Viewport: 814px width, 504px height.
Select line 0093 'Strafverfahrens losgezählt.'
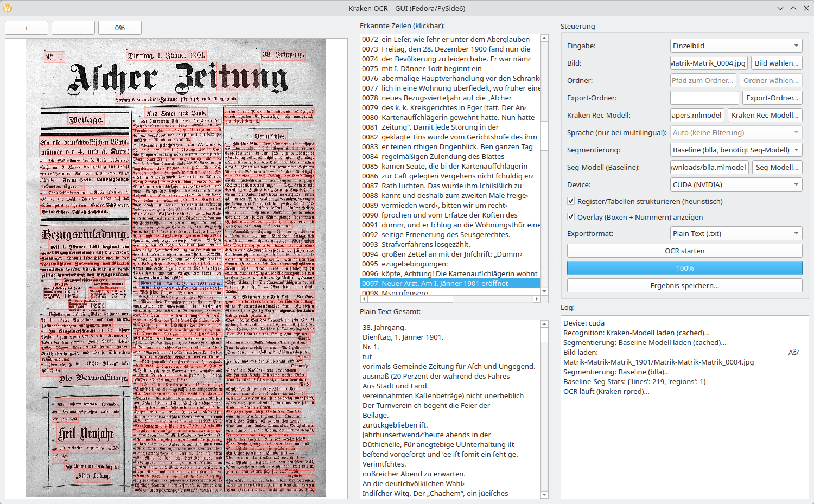point(450,244)
